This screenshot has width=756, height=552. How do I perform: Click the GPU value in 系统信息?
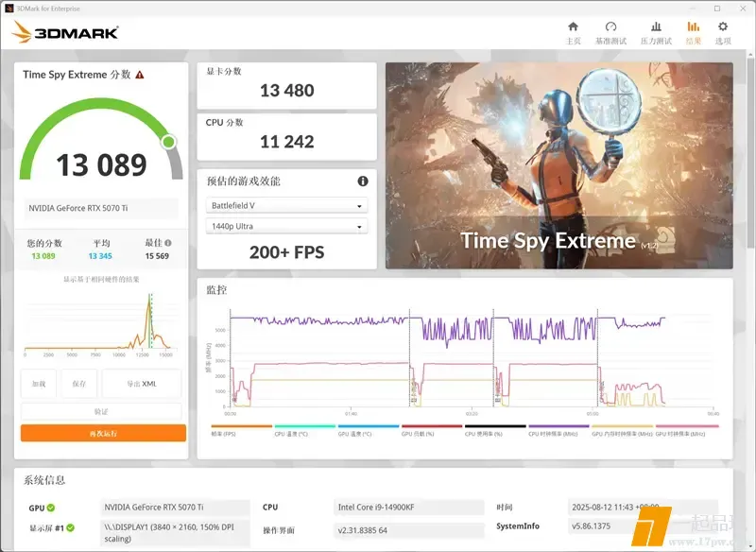[x=175, y=508]
